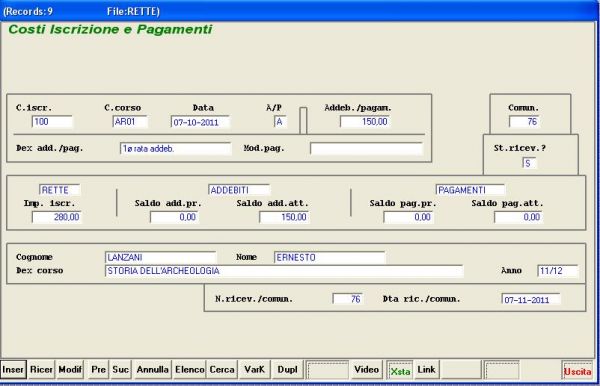Click the empty dotted box before Uscita
This screenshot has width=600, height=386.
502,370
